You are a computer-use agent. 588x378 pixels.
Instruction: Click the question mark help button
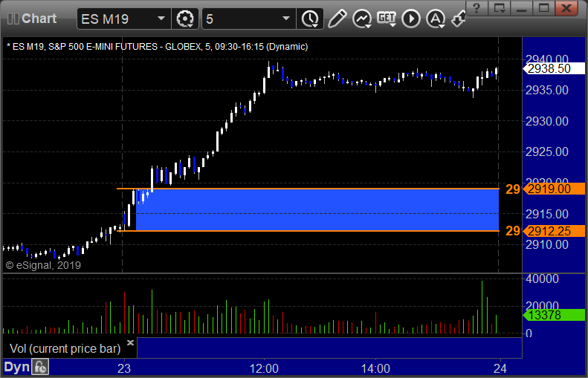point(476,8)
